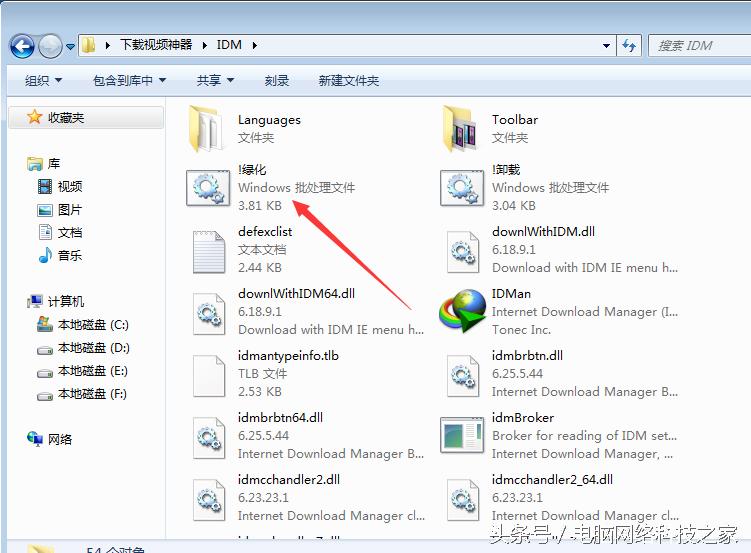Select 本地磁盘 (C:) in navigation pane
Viewport: 751px width, 553px height.
coord(92,325)
